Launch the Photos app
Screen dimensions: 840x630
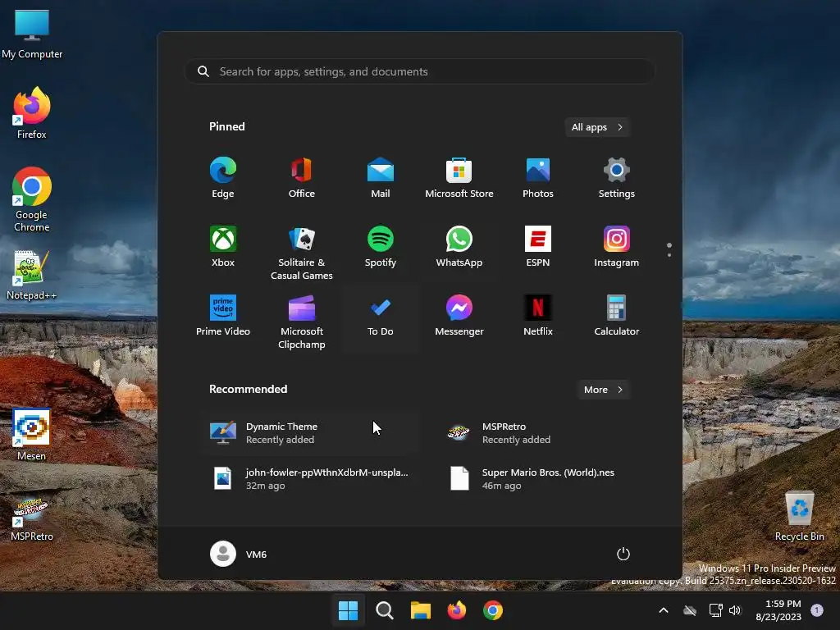tap(538, 178)
